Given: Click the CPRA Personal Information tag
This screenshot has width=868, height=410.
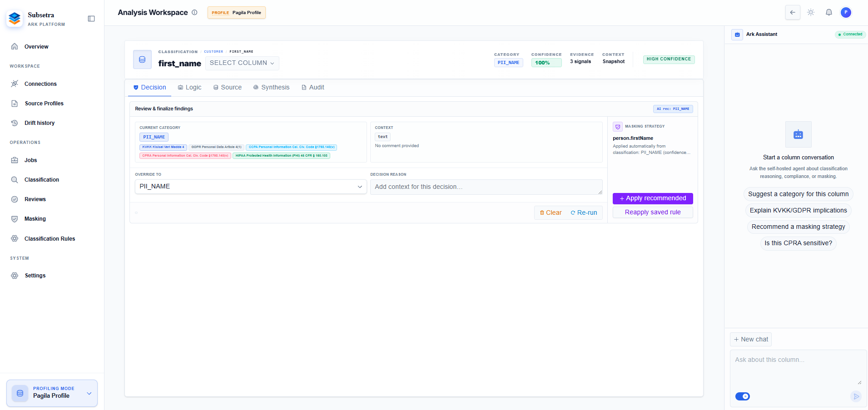Looking at the screenshot, I should click(185, 156).
